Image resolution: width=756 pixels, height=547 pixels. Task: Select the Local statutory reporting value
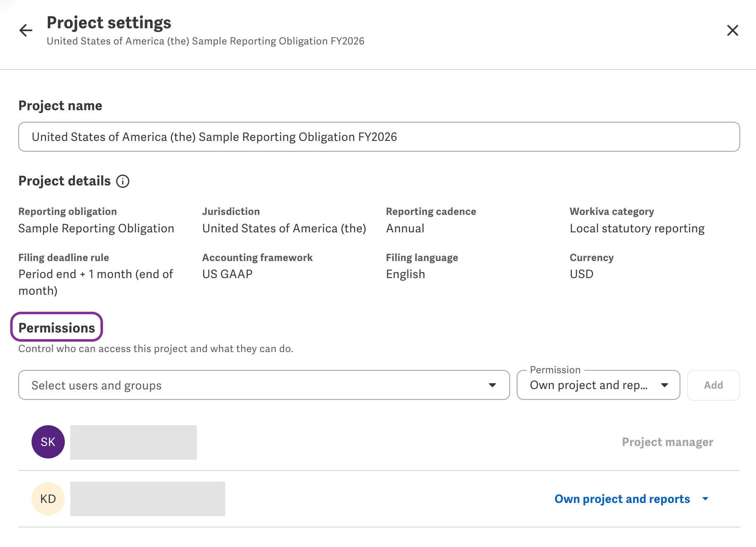(x=637, y=228)
